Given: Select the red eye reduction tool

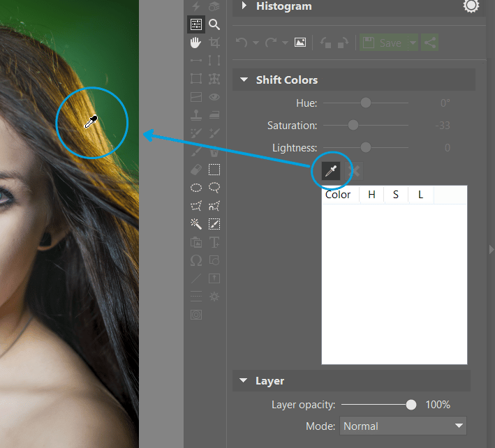Looking at the screenshot, I should pyautogui.click(x=214, y=97).
